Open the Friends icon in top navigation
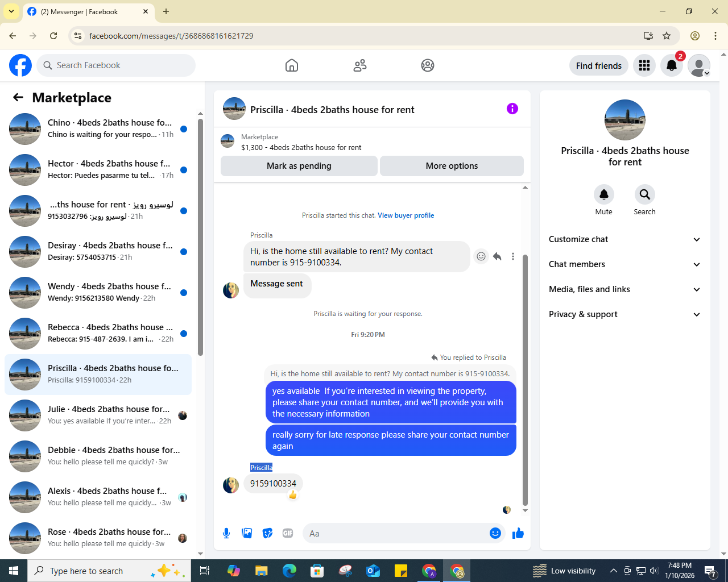This screenshot has height=582, width=728. [360, 65]
